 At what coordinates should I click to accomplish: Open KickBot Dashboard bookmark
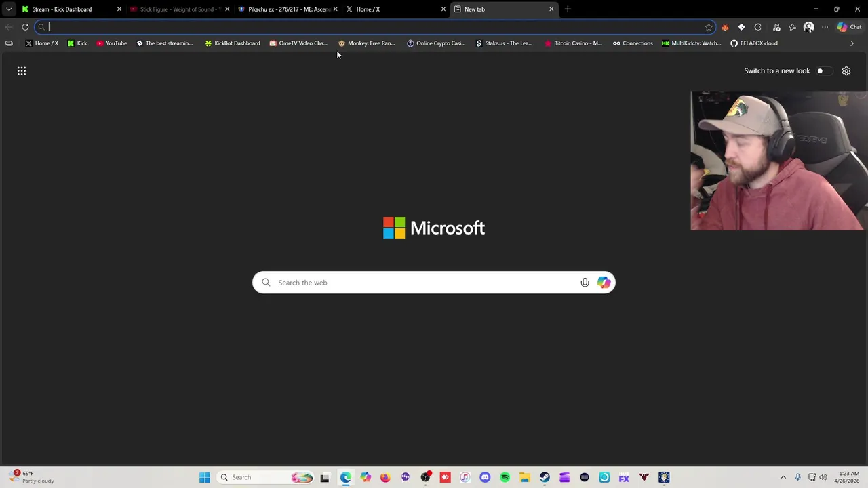click(x=233, y=43)
